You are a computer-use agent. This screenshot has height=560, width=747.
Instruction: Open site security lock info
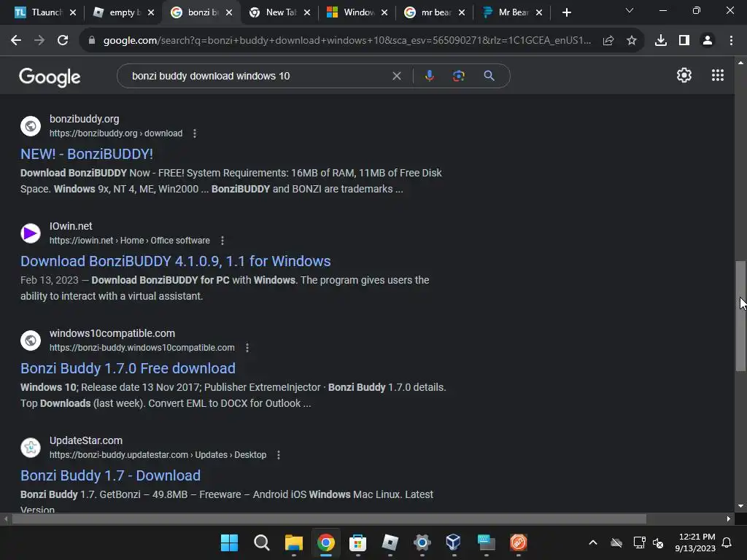click(x=92, y=41)
